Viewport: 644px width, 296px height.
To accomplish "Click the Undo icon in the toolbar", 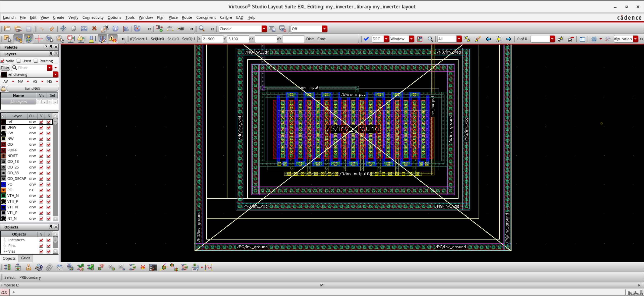I will point(42,29).
